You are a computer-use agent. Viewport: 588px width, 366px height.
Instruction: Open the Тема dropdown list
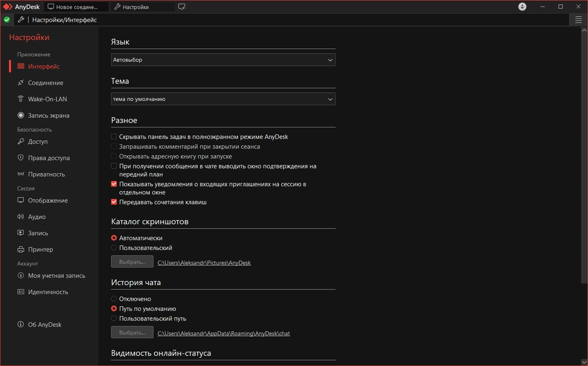click(223, 99)
